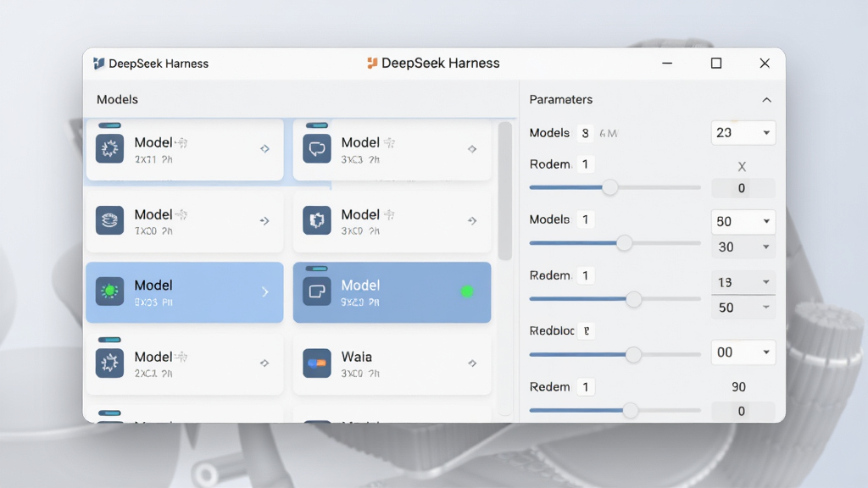Click the 6M text beside Models

[609, 133]
